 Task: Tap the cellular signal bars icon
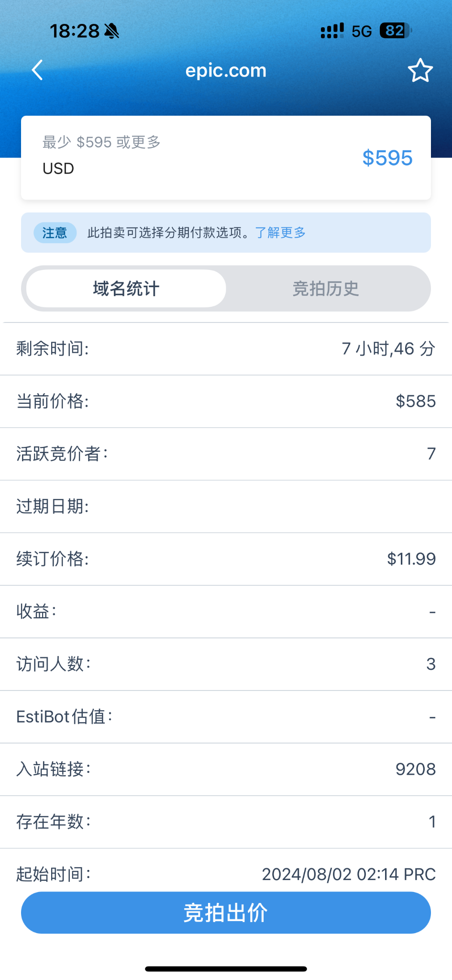[x=332, y=31]
